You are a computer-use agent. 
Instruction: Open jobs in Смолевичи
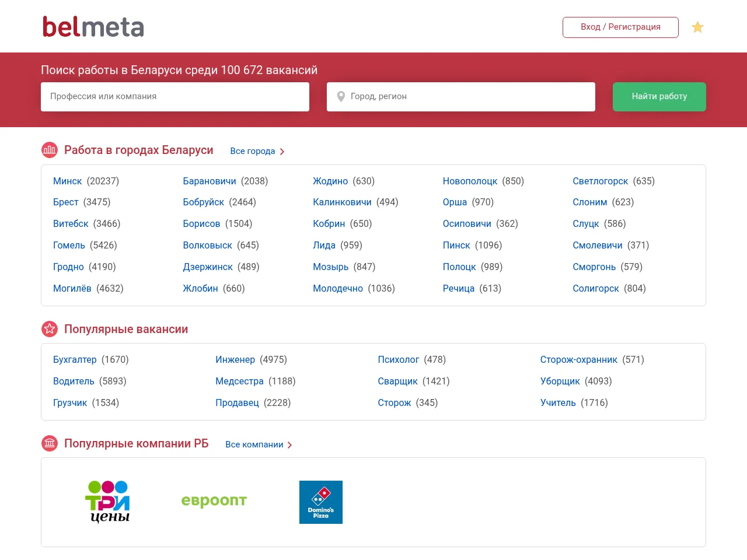tap(598, 245)
